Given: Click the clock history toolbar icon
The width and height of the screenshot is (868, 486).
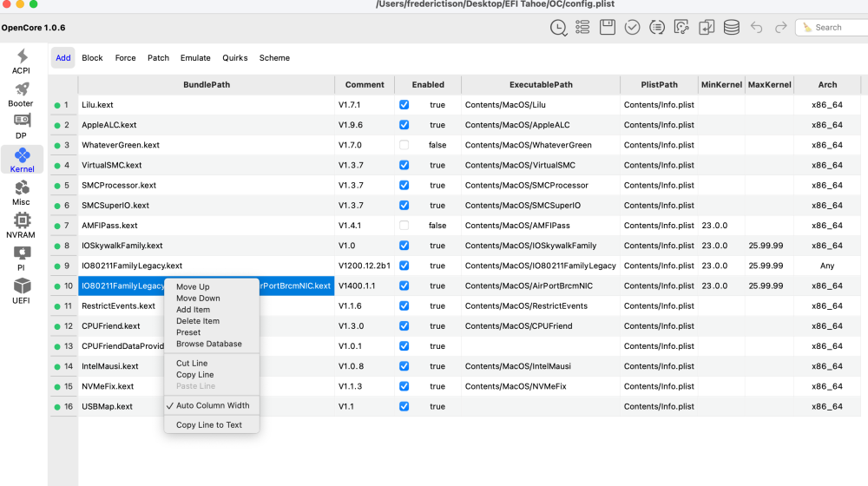Looking at the screenshot, I should 558,27.
